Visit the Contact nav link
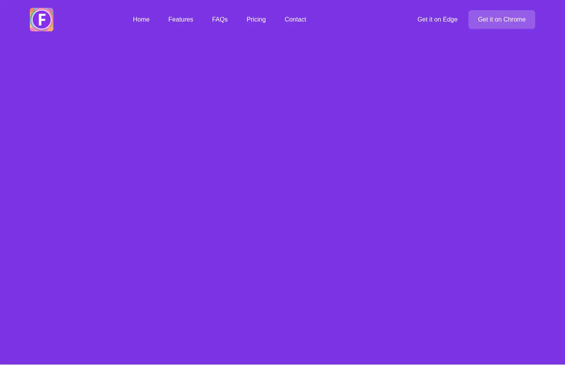This screenshot has height=392, width=565. pos(295,20)
